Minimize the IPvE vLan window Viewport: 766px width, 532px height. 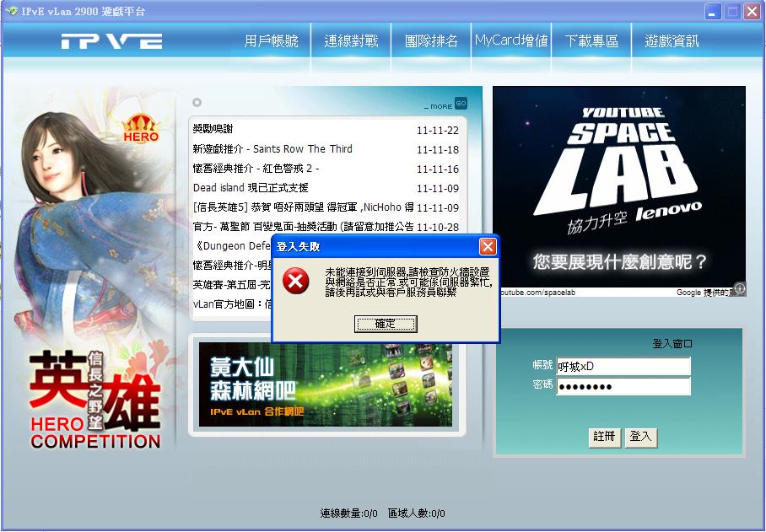pos(713,11)
